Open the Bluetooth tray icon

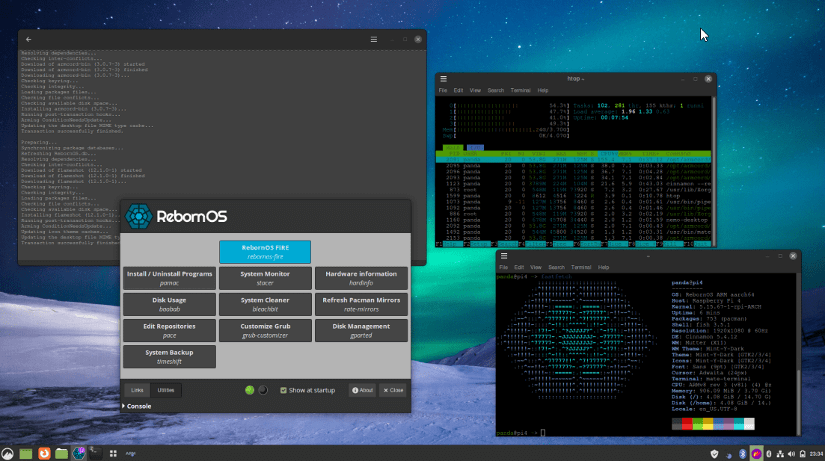pyautogui.click(x=742, y=454)
